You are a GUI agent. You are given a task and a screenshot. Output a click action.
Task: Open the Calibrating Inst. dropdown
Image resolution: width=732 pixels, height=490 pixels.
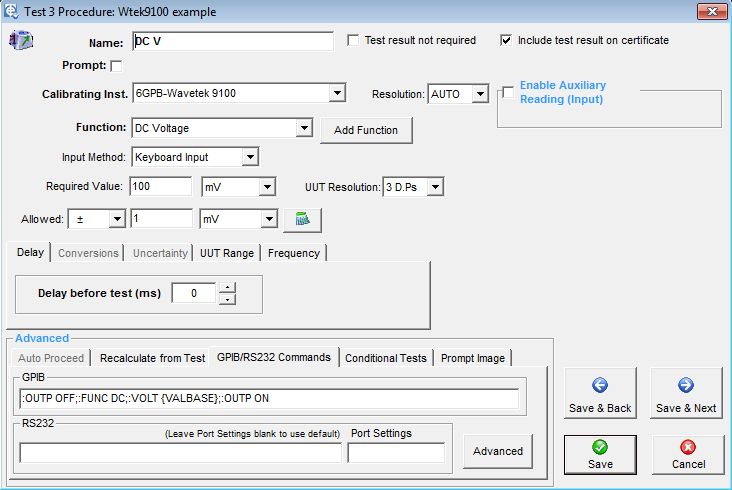[x=337, y=94]
